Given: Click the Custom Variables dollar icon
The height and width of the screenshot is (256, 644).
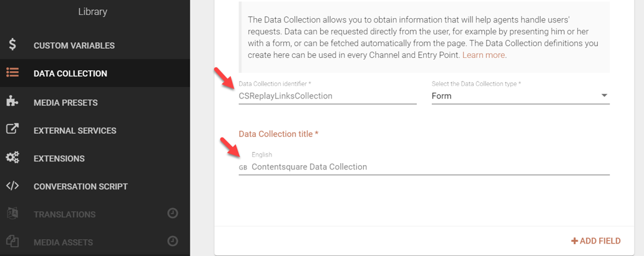Looking at the screenshot, I should tap(12, 45).
